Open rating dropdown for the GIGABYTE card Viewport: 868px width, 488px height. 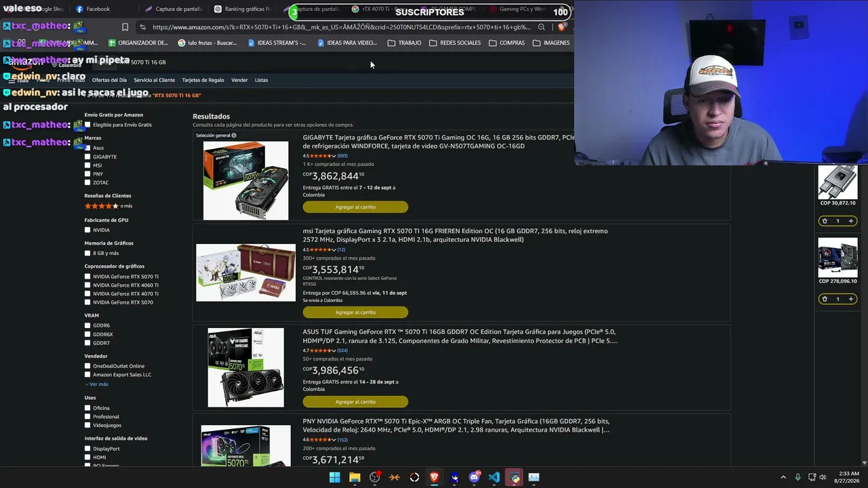(x=333, y=156)
